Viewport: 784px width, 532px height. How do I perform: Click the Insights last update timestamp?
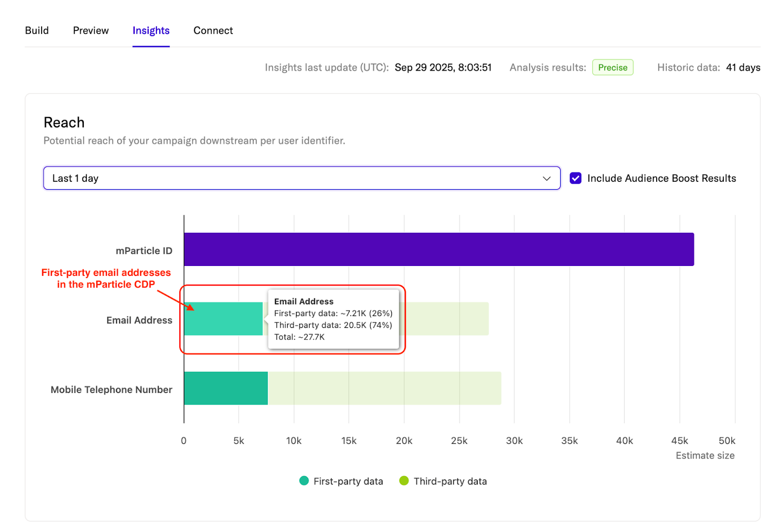click(443, 68)
